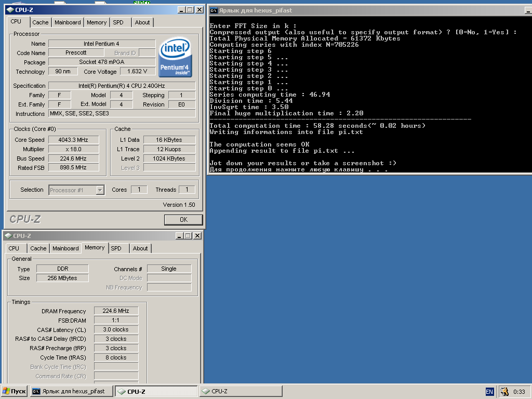Click the CPU-Z icon in the top window title bar
This screenshot has height=399, width=532.
coord(10,10)
